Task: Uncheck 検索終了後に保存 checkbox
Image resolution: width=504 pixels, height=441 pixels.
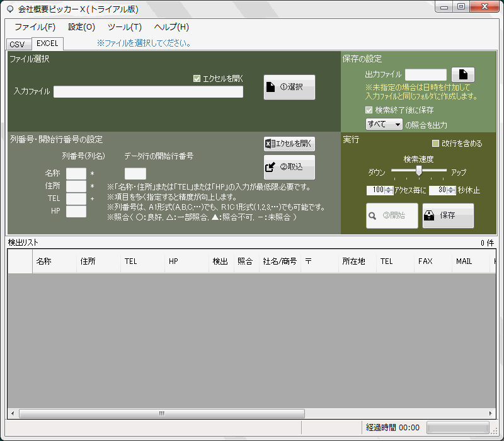Action: (370, 110)
